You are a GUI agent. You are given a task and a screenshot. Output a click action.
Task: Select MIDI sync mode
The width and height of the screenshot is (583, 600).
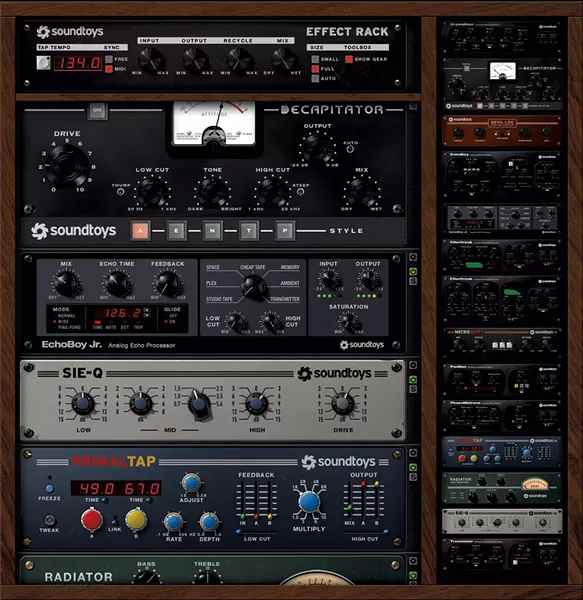[x=109, y=69]
